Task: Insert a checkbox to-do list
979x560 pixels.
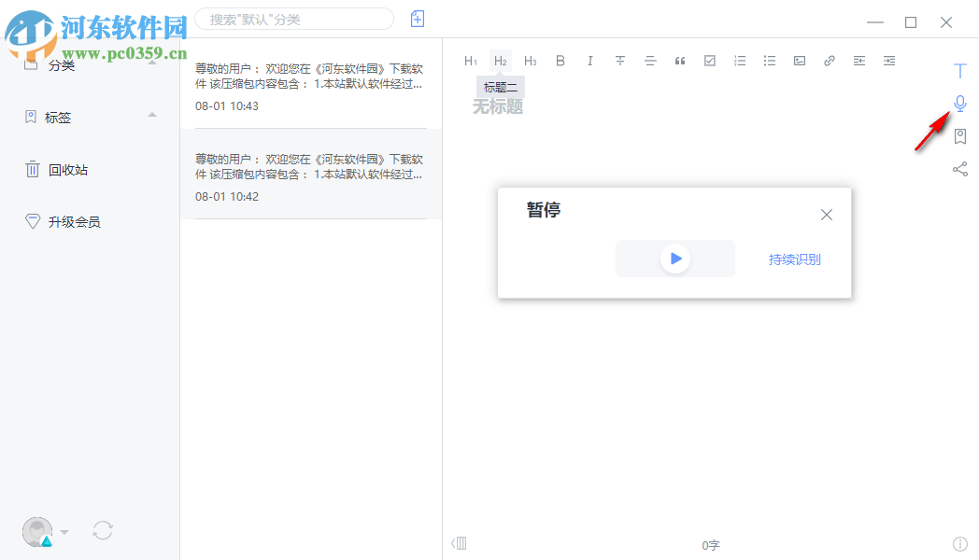Action: (710, 60)
